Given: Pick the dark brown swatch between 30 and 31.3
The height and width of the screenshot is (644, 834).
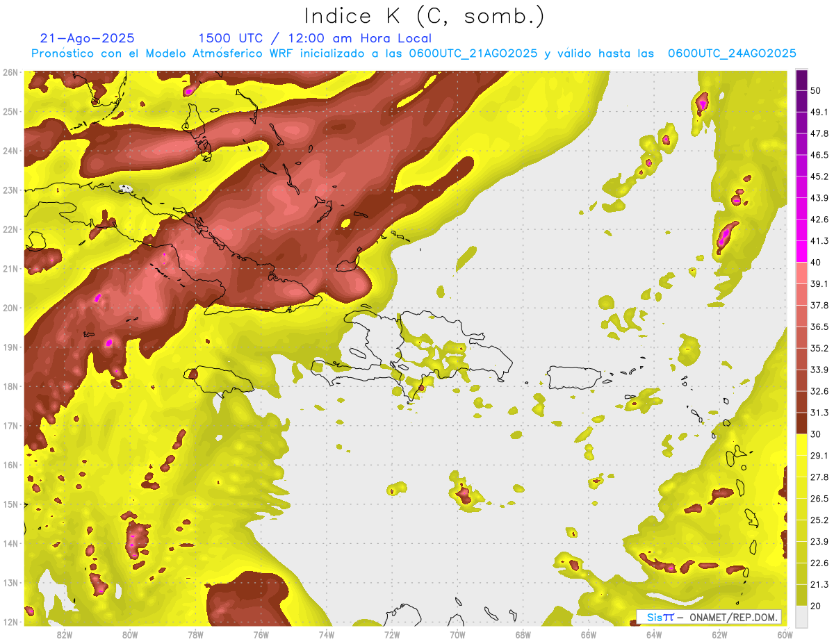Looking at the screenshot, I should pyautogui.click(x=801, y=424).
